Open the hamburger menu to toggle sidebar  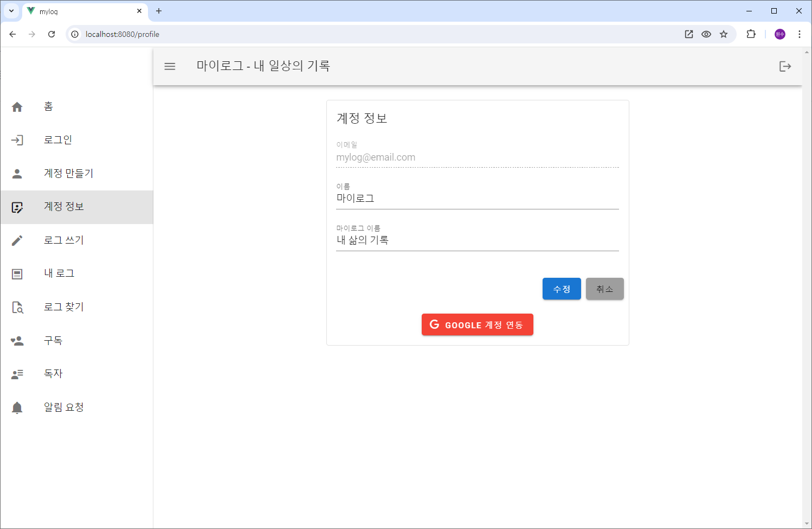tap(170, 66)
